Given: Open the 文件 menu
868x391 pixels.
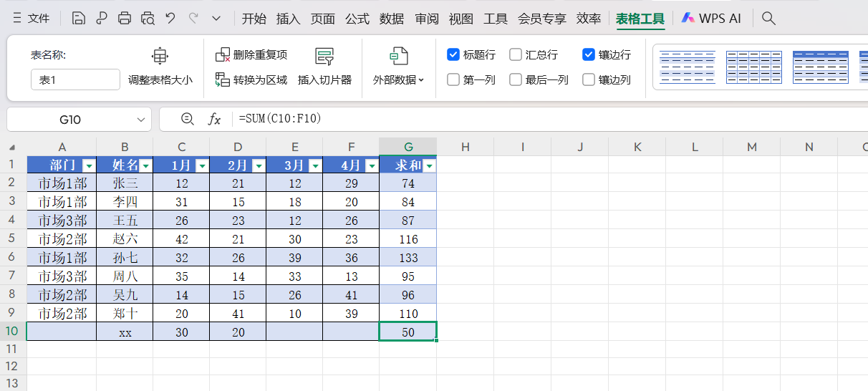Looking at the screenshot, I should tap(32, 19).
